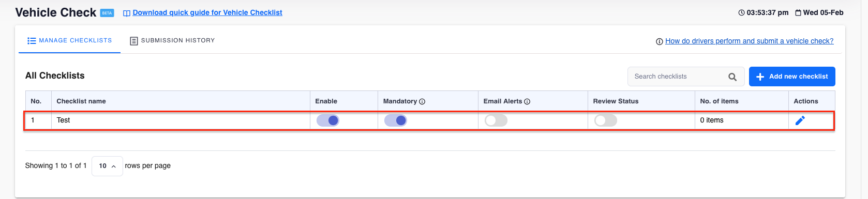Viewport: 868px width, 199px height.
Task: Click the calendar icon beside Wed 05-Feb
Action: pyautogui.click(x=798, y=13)
